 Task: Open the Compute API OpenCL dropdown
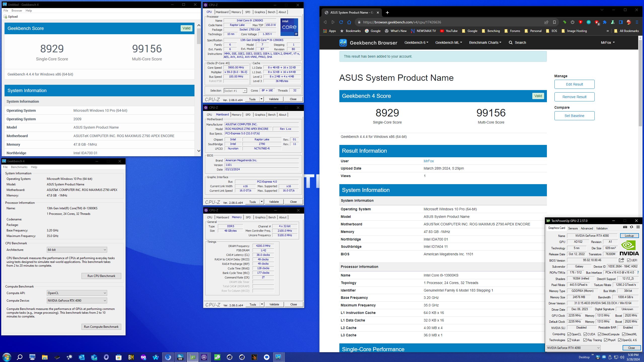[x=77, y=293]
